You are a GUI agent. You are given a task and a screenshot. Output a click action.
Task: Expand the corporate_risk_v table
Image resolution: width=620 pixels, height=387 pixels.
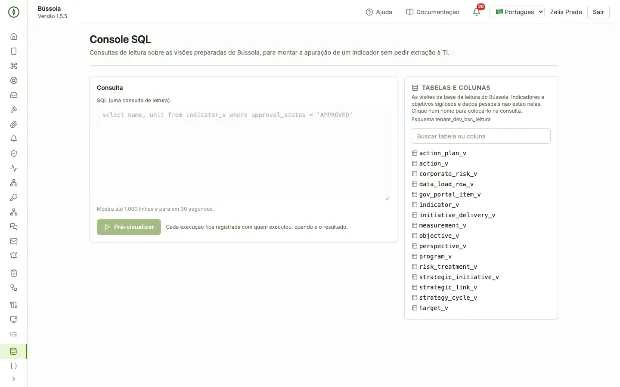[444, 174]
